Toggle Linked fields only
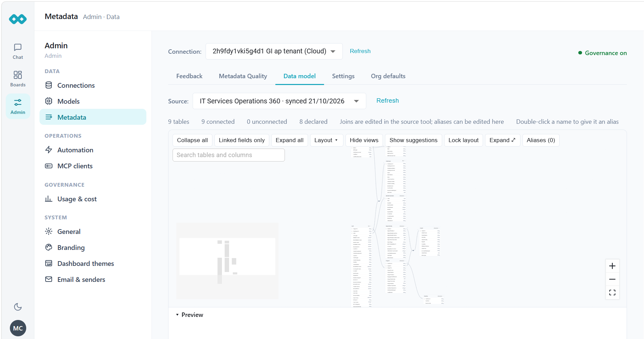Viewport: 644px width, 339px height. (x=242, y=140)
